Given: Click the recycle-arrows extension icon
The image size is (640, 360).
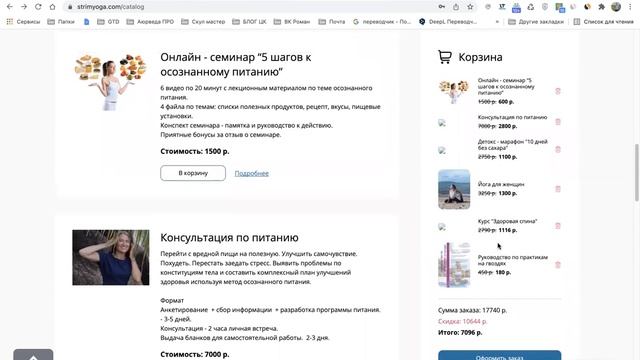Looking at the screenshot, I should pyautogui.click(x=531, y=7).
